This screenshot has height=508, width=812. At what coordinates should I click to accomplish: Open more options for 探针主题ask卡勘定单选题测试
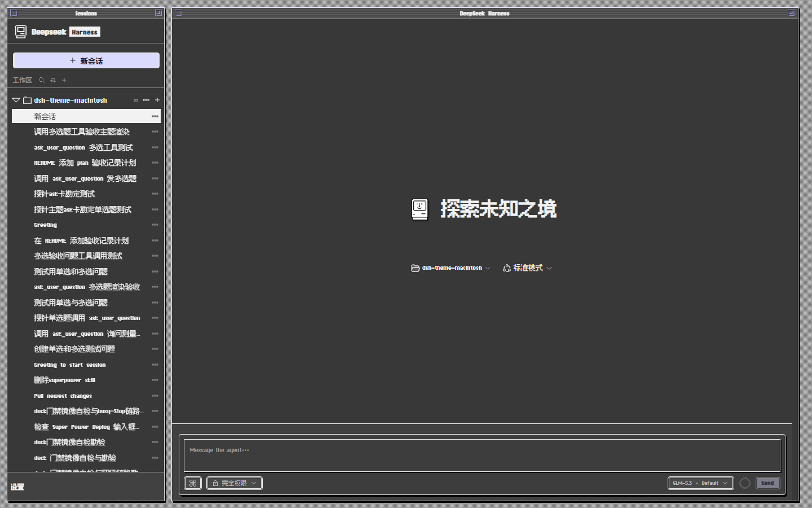155,209
